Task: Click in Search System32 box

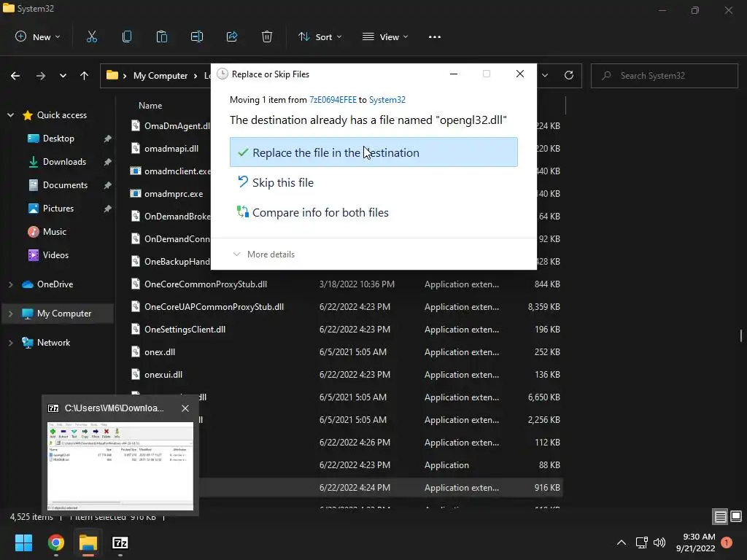Action: [x=665, y=76]
